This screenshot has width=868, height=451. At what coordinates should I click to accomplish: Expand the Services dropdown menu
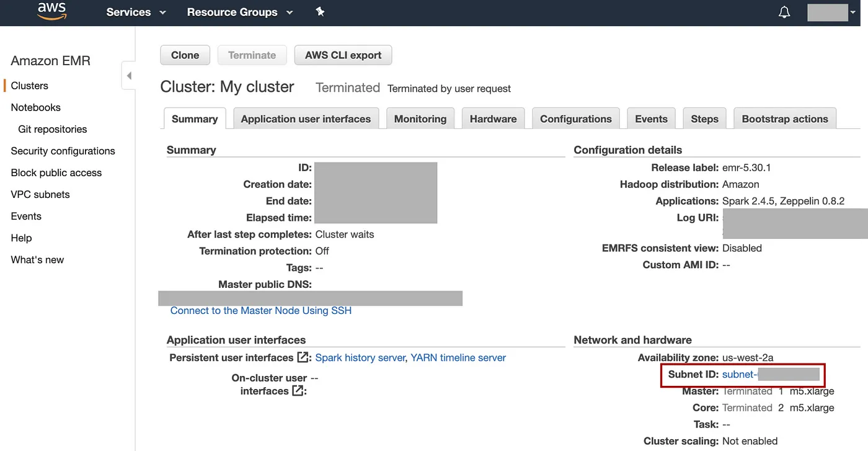pyautogui.click(x=136, y=12)
